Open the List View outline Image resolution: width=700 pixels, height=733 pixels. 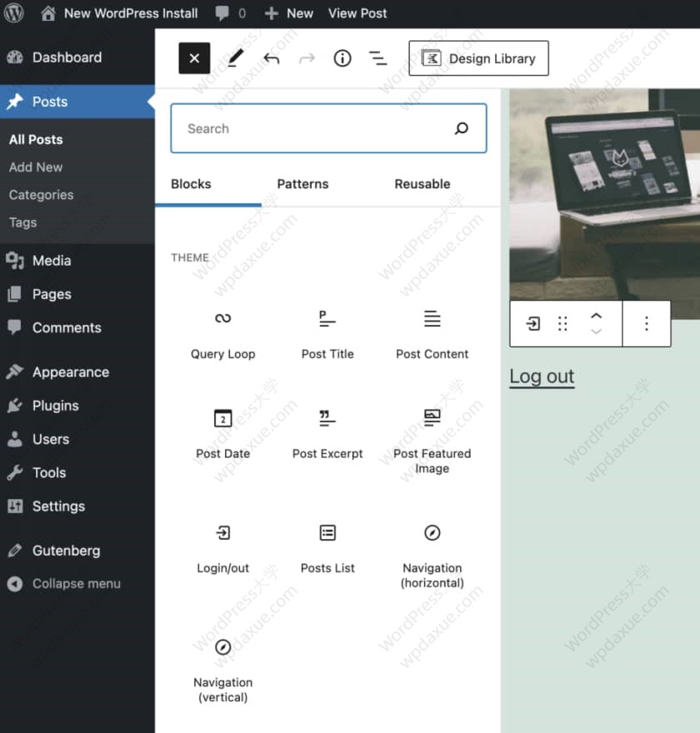click(377, 58)
